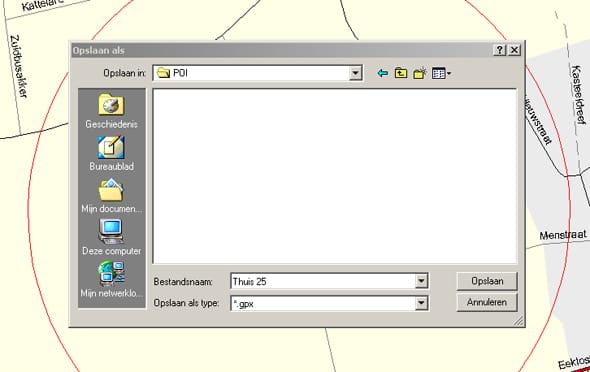Click the question mark help button
The width and height of the screenshot is (590, 372).
[x=499, y=50]
